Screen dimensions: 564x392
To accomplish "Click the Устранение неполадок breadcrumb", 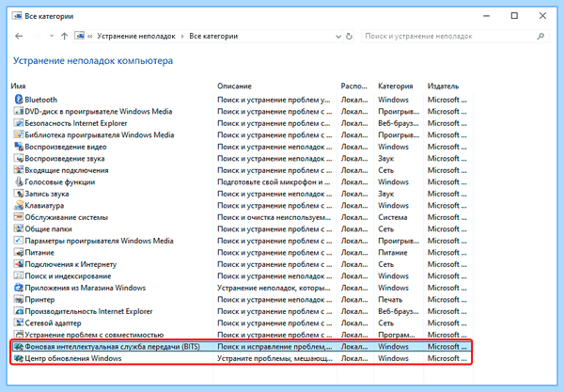I will (x=136, y=36).
